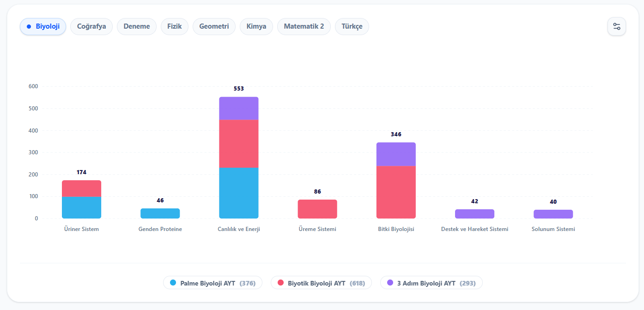Click the purple segment of Canlılık ve Enerji

point(238,108)
